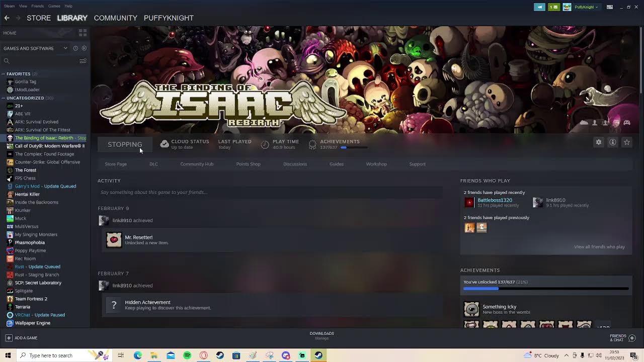Open the Community Hub link
644x362 pixels.
pos(197,164)
